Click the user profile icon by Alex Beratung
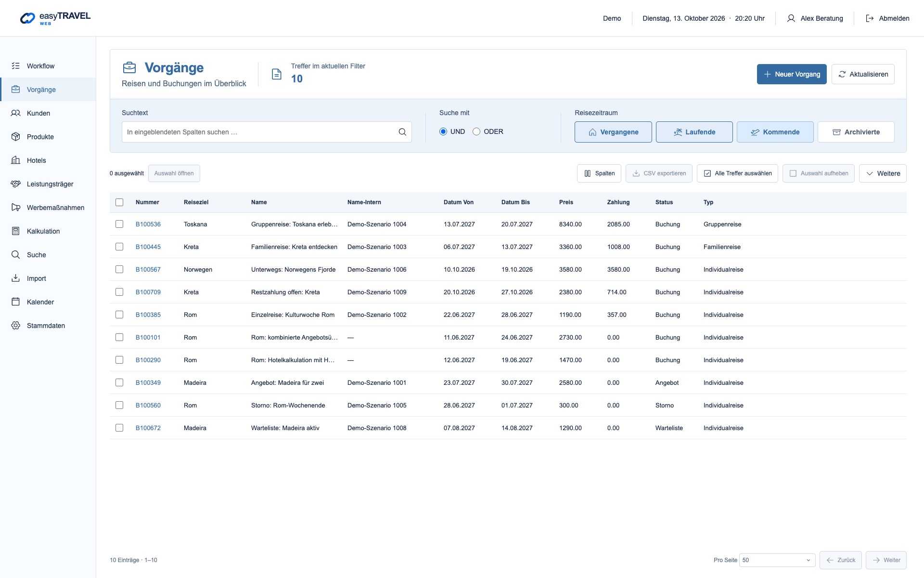The width and height of the screenshot is (924, 578). tap(791, 18)
